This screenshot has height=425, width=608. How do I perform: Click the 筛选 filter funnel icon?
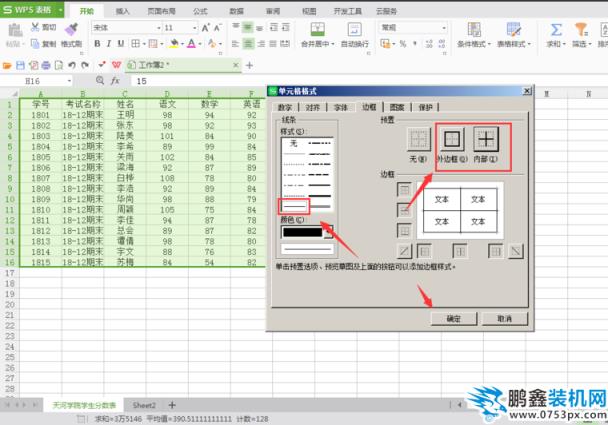pos(581,29)
